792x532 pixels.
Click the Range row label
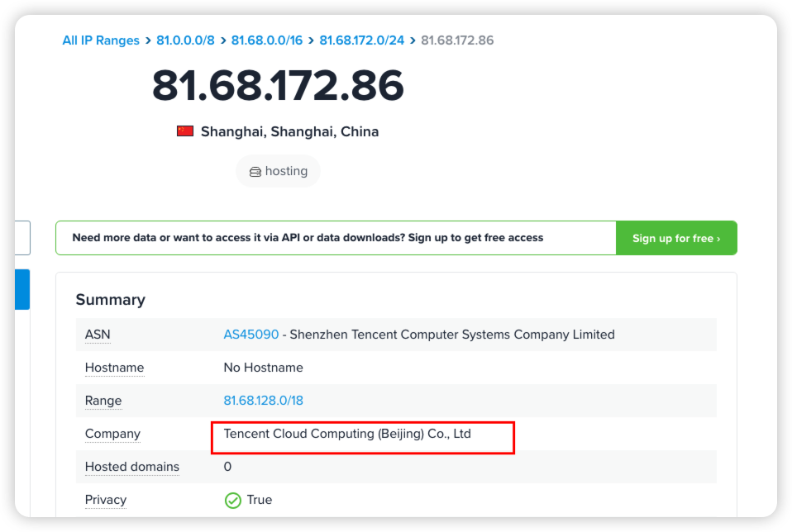tap(103, 401)
